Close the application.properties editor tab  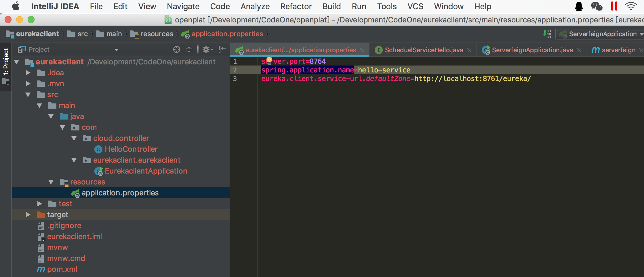[362, 50]
